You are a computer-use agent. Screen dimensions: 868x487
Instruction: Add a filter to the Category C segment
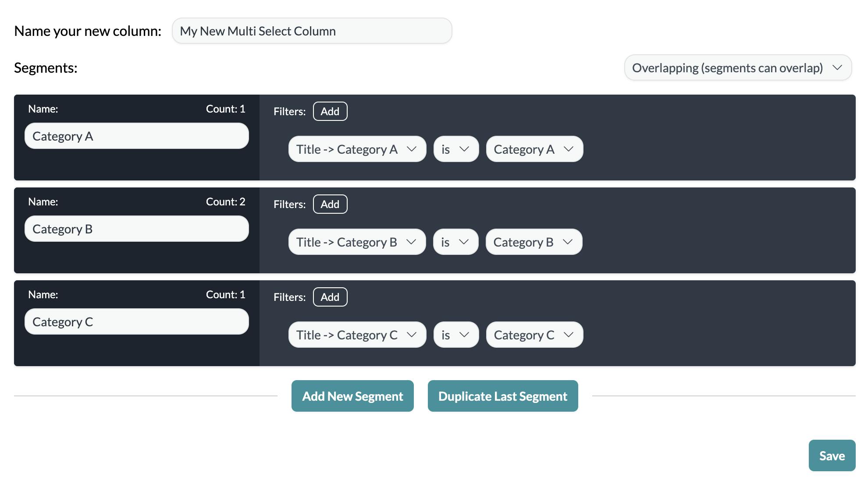[330, 297]
